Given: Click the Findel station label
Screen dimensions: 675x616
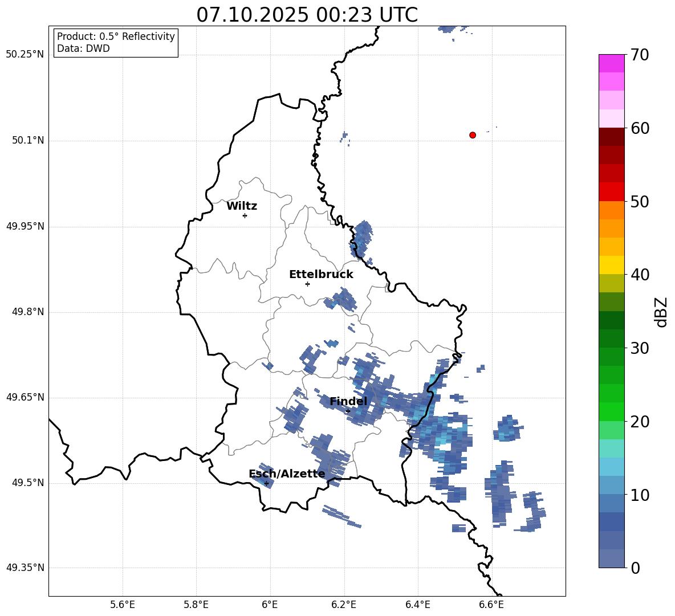Looking at the screenshot, I should coord(348,401).
